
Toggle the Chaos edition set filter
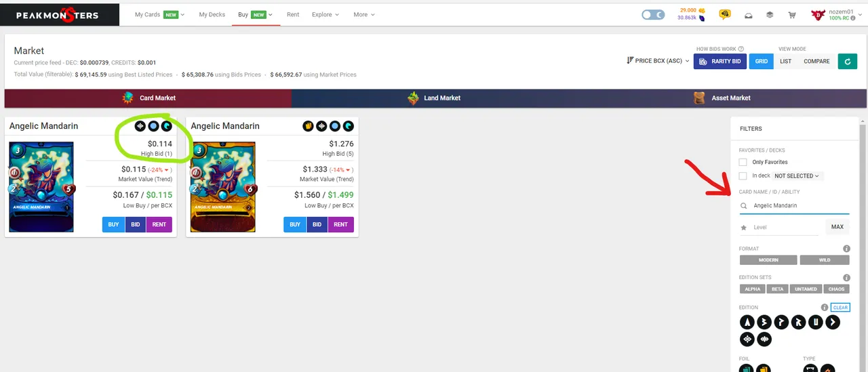tap(836, 289)
